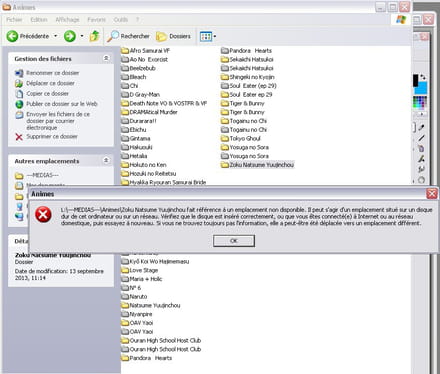440x374 pixels.
Task: Pick the line tool in background paint window
Action: [421, 138]
